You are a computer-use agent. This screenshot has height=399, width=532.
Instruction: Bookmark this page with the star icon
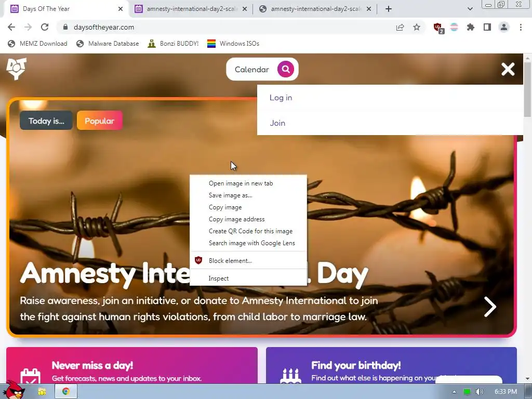pos(417,27)
